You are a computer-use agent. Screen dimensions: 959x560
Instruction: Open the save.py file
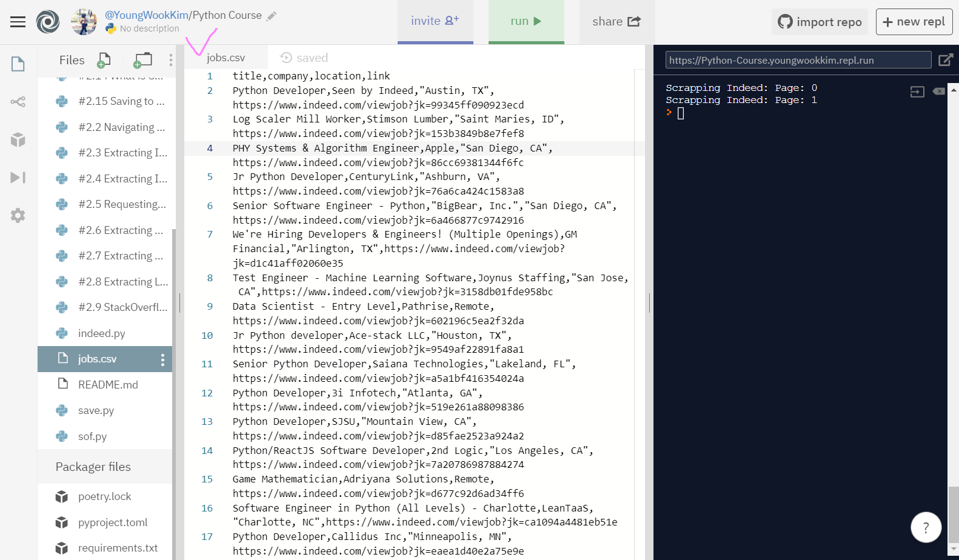click(x=105, y=410)
